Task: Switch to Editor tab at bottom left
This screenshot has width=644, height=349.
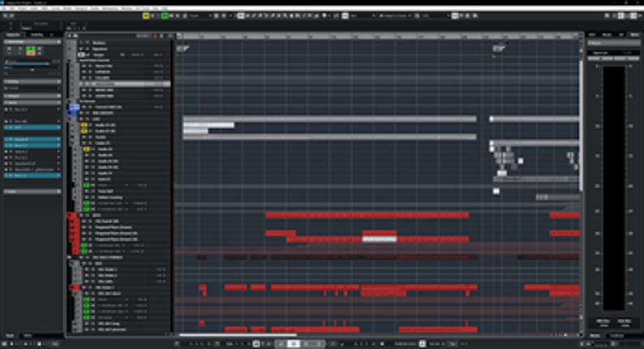Action: click(28, 335)
